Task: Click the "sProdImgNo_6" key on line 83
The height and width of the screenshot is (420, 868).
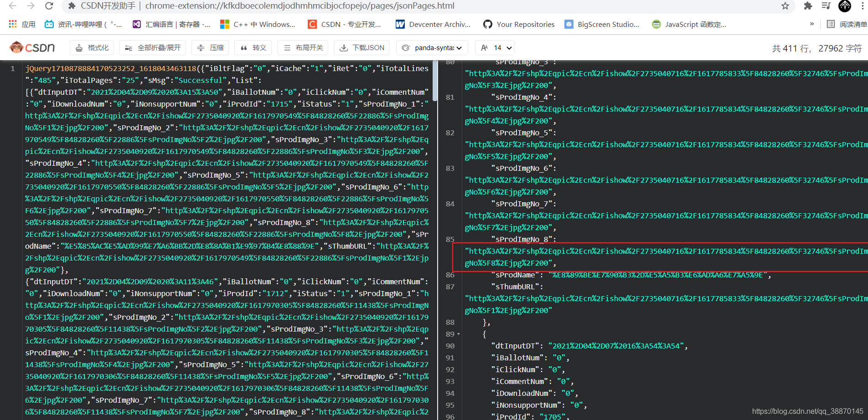Action: pyautogui.click(x=522, y=168)
